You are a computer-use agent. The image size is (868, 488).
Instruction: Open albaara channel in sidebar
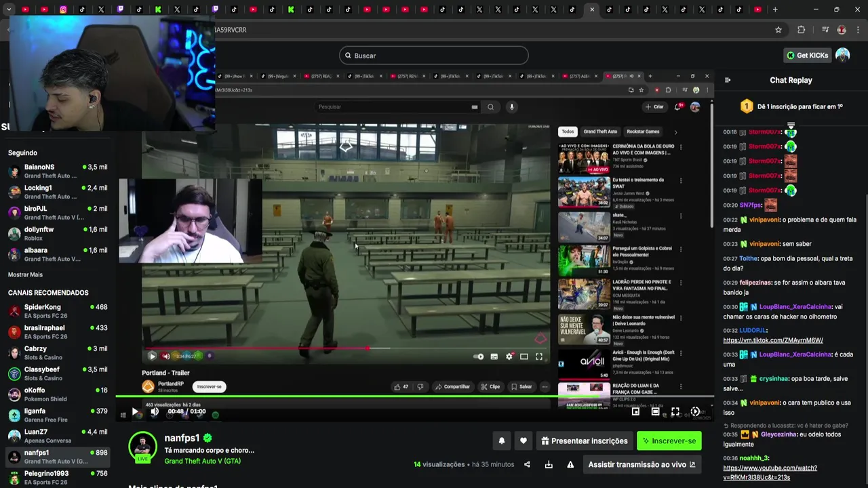(58, 254)
